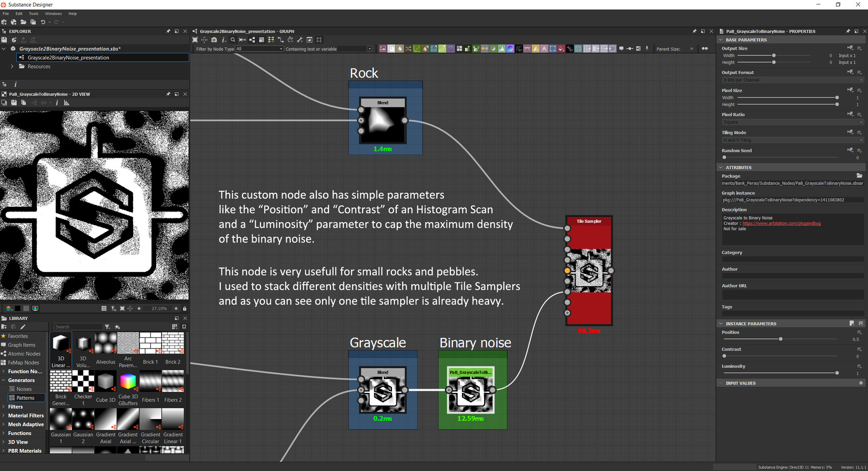Pin the Properties panel
Screen dimensions: 868x471
point(848,31)
